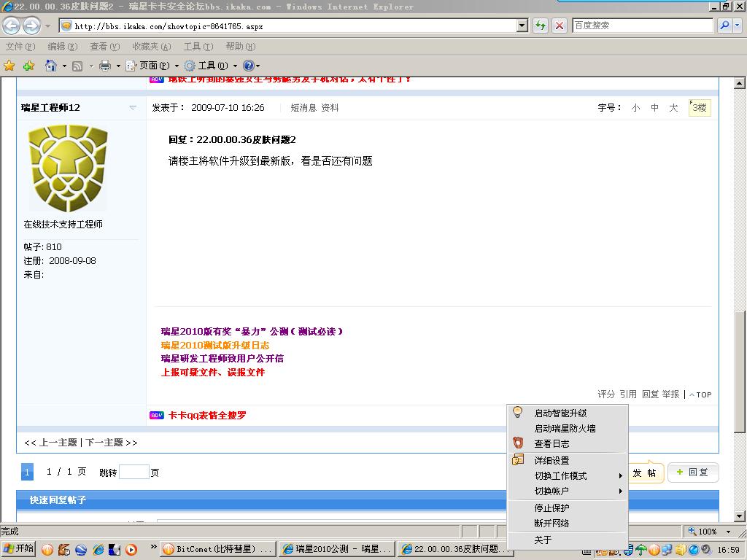747x560 pixels.
Task: Click the 百度搜索 search box
Action: (x=643, y=26)
